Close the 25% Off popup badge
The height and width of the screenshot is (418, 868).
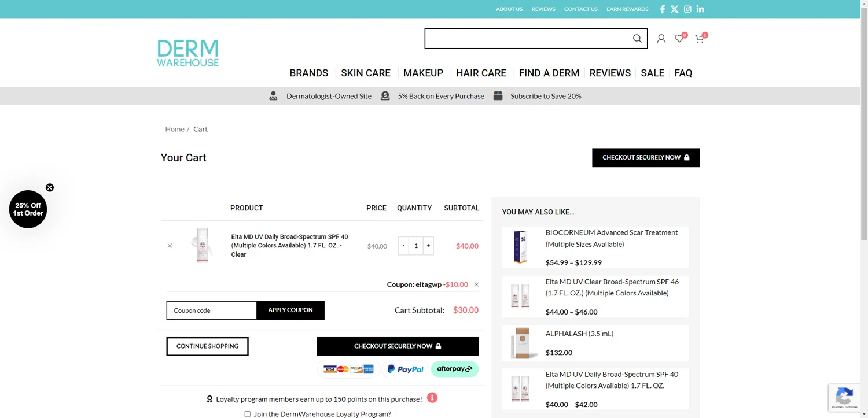pos(50,187)
